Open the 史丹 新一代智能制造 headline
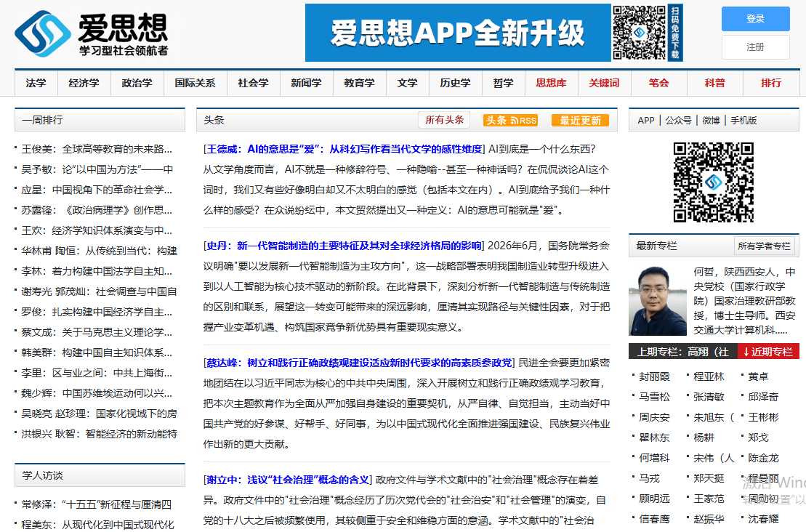The width and height of the screenshot is (806, 532). click(343, 246)
